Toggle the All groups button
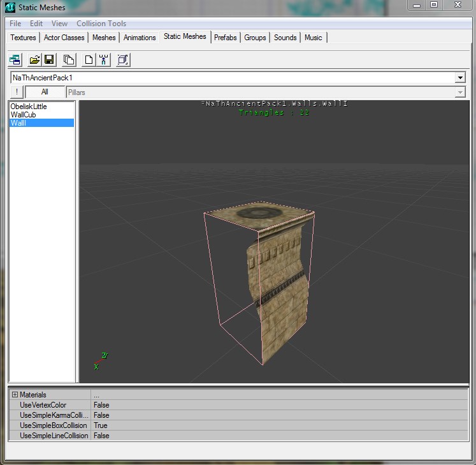 [45, 92]
